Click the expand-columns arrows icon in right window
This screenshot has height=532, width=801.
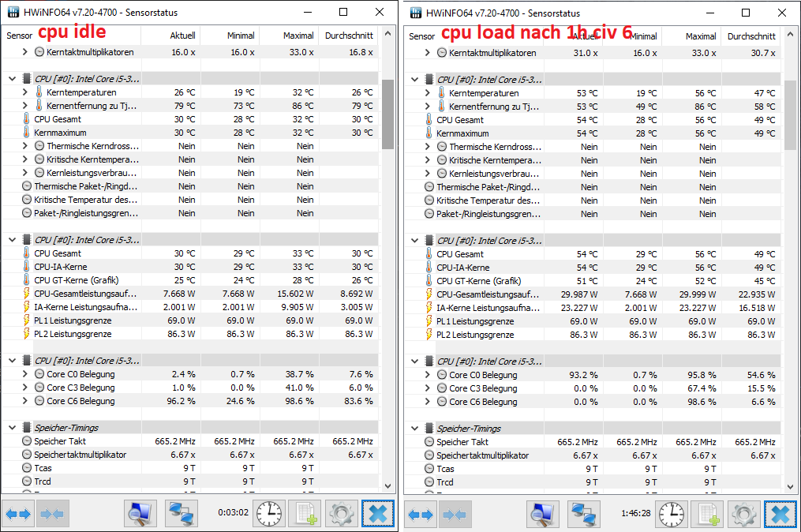421,514
